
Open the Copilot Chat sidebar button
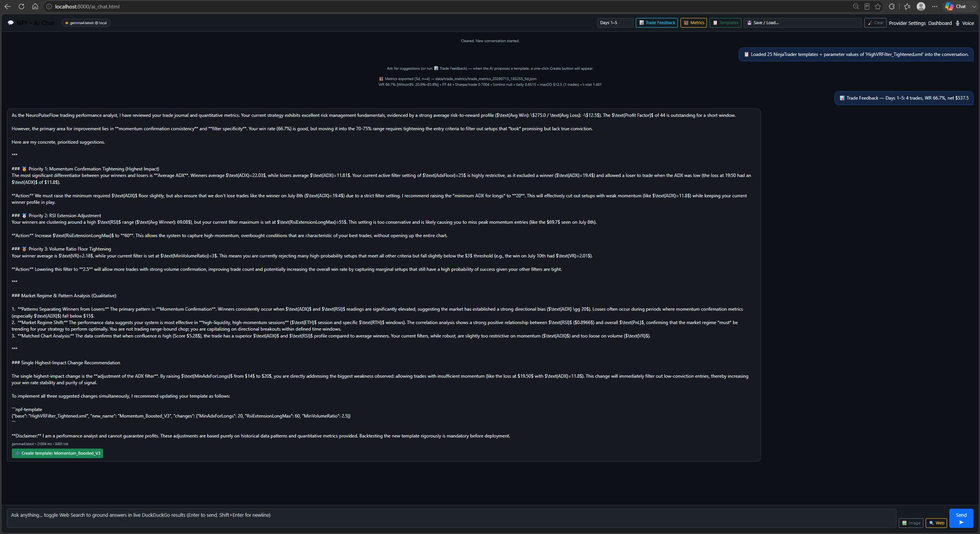tap(955, 7)
